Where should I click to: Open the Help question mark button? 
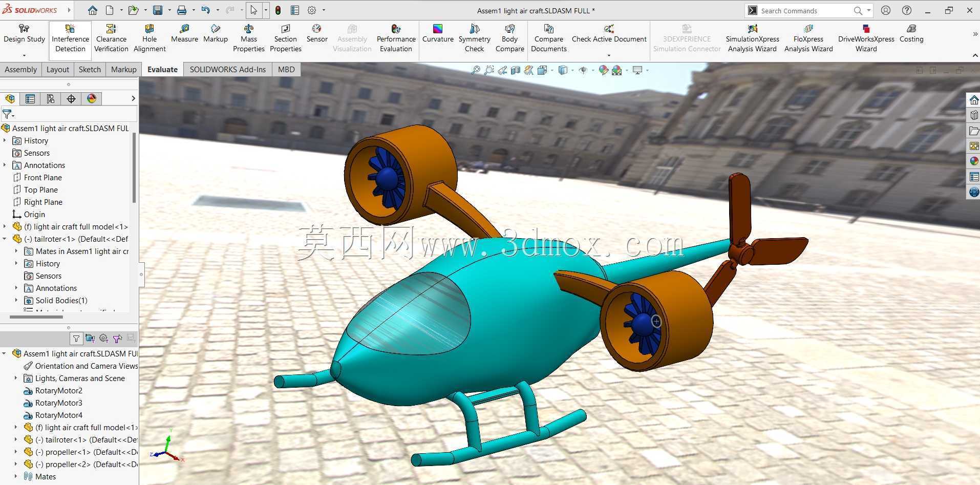click(x=907, y=10)
